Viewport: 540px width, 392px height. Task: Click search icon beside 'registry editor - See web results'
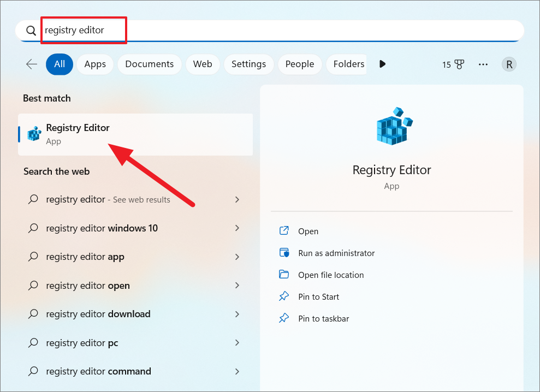[33, 199]
